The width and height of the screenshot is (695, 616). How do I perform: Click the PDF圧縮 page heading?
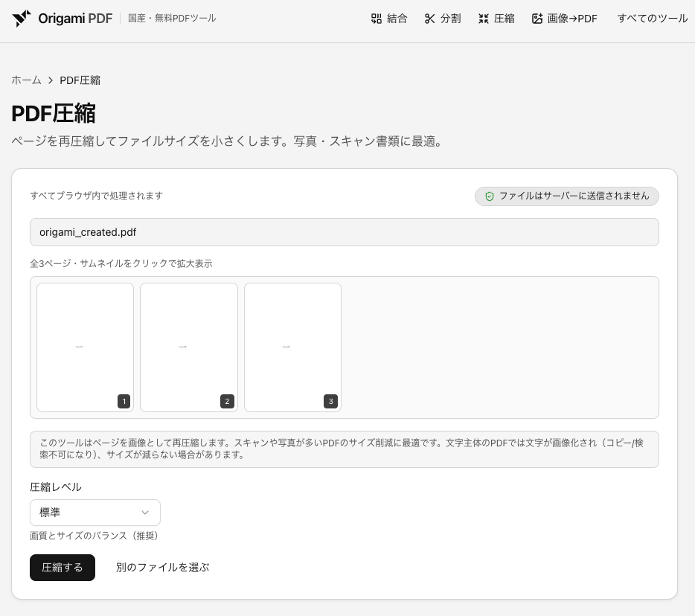(53, 113)
